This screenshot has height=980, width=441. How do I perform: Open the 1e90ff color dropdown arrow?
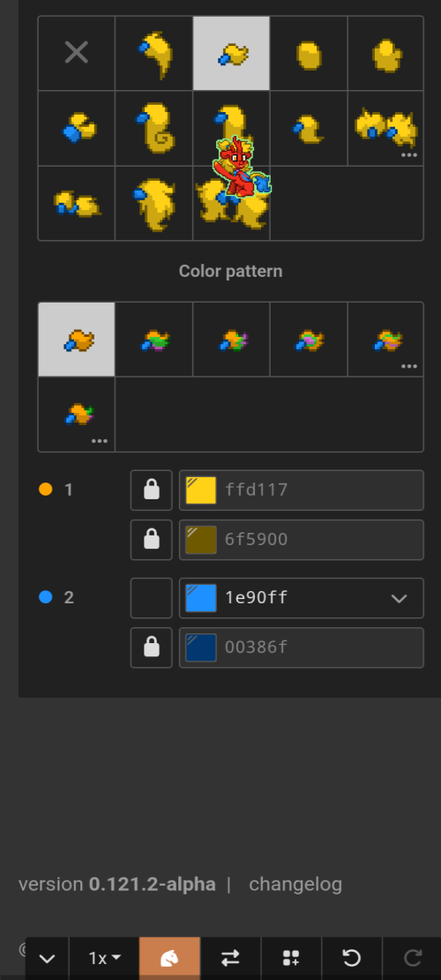tap(400, 598)
